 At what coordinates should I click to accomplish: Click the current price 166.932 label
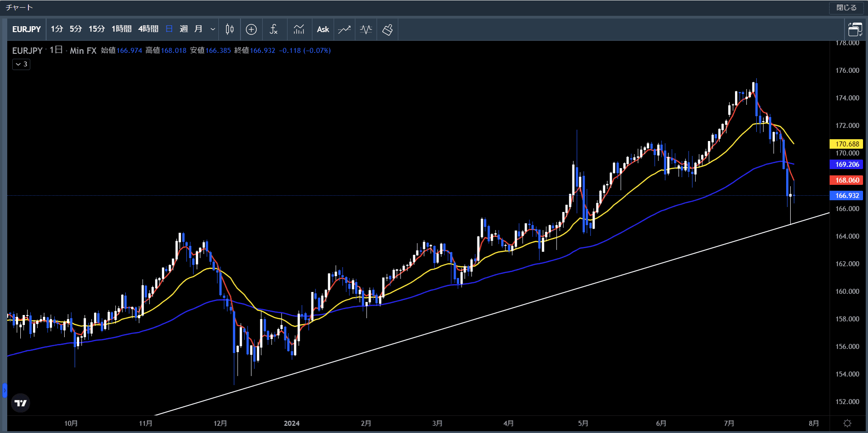point(846,196)
